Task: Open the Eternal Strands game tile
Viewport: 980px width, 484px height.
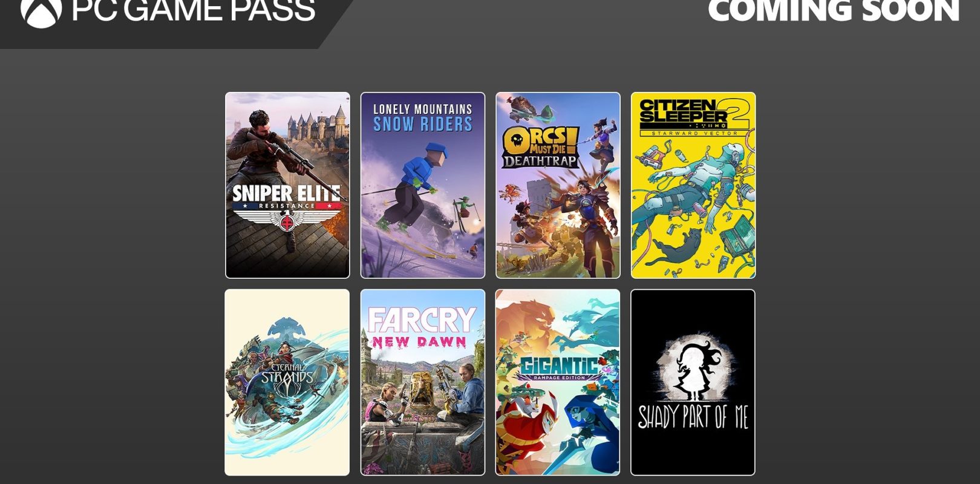Action: 287,382
